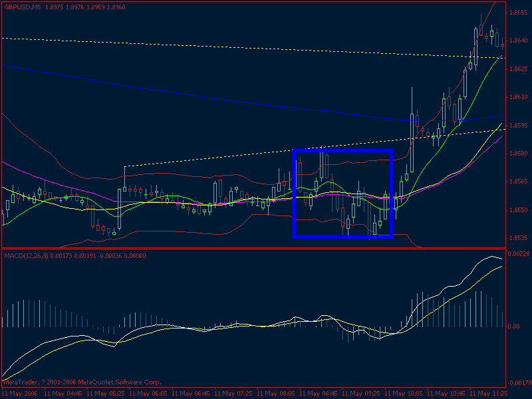
Task: Select the 1.8580 price level label
Action: coord(519,154)
